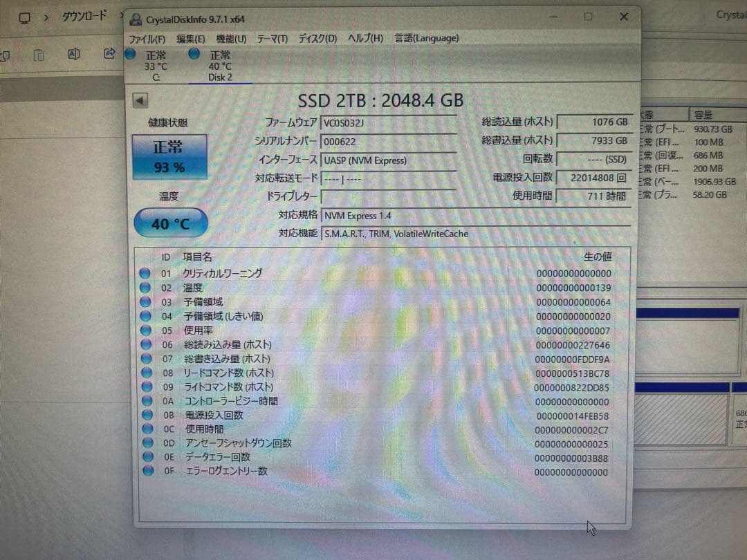The width and height of the screenshot is (747, 560).
Task: Open the ファイル(F) menu
Action: coord(147,39)
